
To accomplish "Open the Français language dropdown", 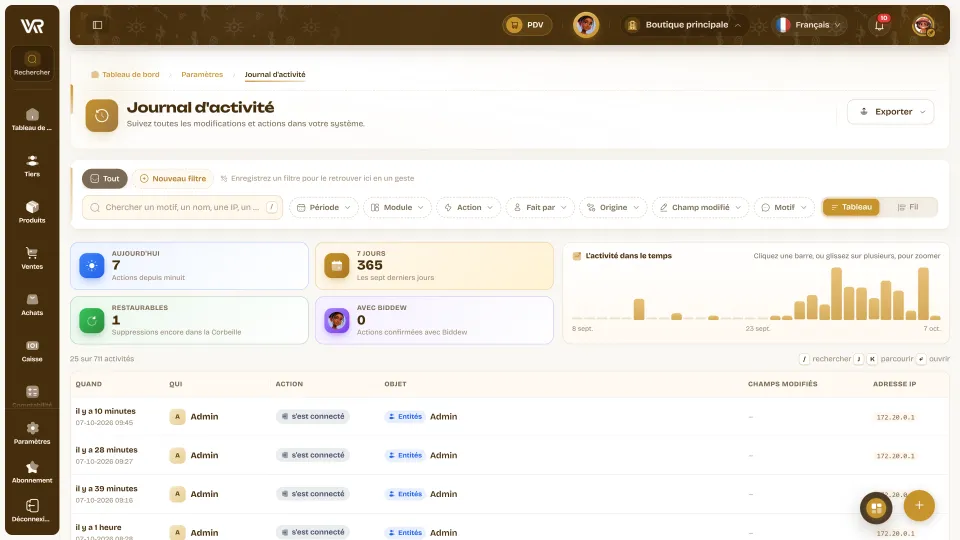I will click(809, 25).
